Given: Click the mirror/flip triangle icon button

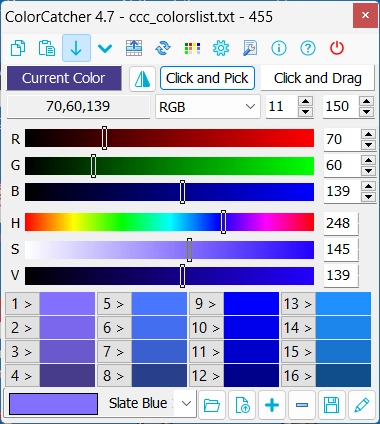Looking at the screenshot, I should (142, 79).
